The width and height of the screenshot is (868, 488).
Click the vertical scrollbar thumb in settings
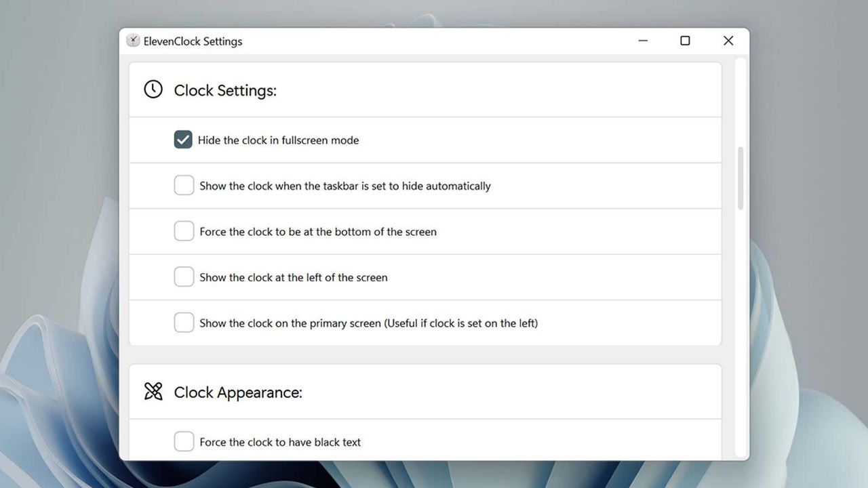coord(741,178)
